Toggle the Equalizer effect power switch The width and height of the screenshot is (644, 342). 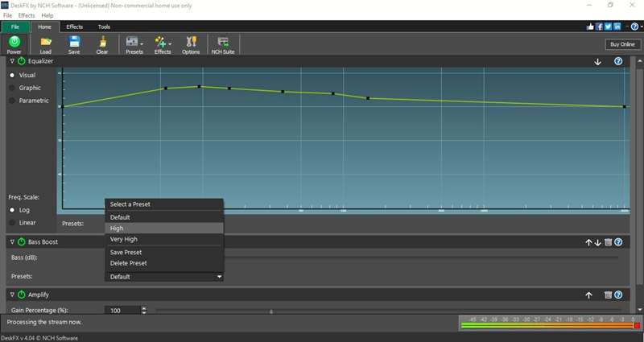point(22,61)
